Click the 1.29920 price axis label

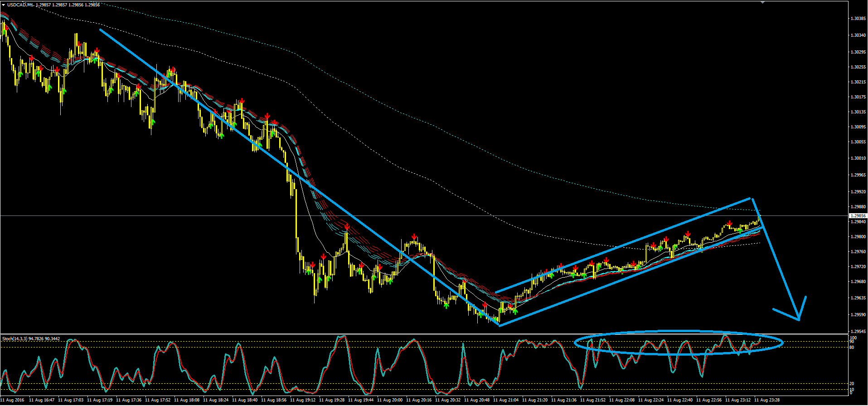click(858, 191)
